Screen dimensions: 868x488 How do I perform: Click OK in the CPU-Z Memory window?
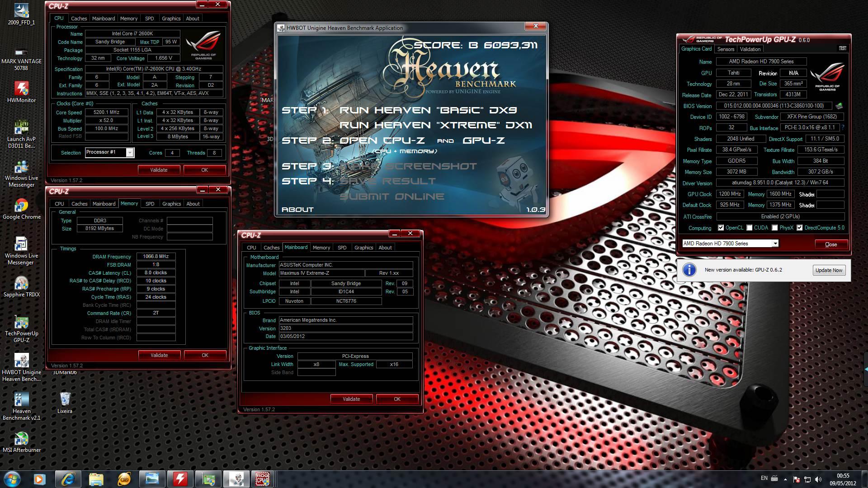[x=205, y=355]
